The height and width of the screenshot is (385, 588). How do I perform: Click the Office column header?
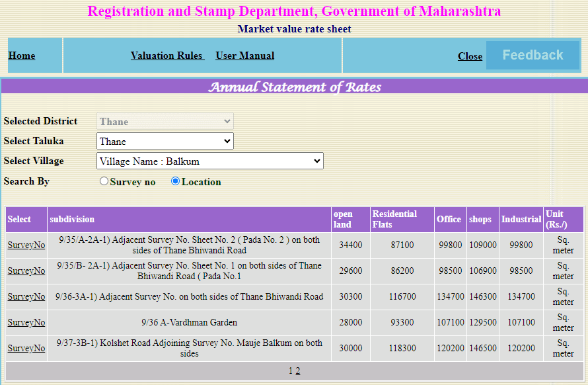pos(451,220)
